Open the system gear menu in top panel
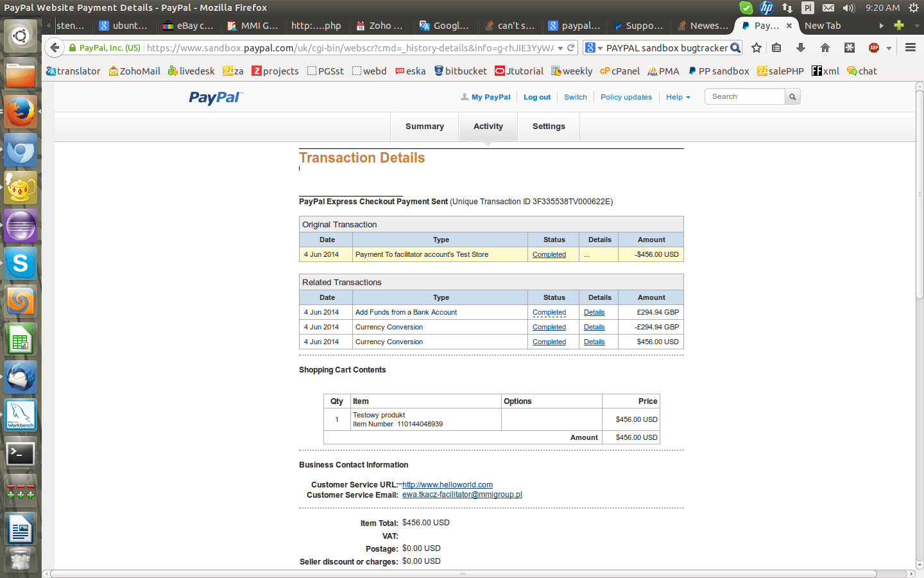 (x=914, y=8)
